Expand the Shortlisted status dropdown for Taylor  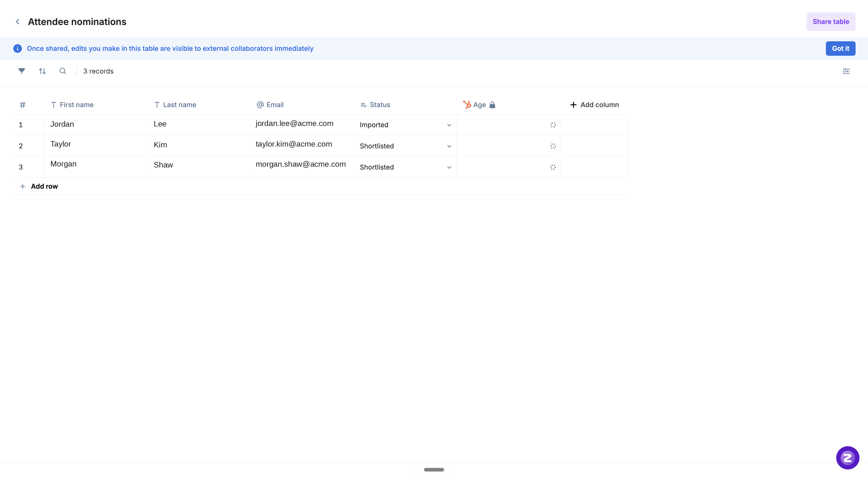(x=449, y=146)
